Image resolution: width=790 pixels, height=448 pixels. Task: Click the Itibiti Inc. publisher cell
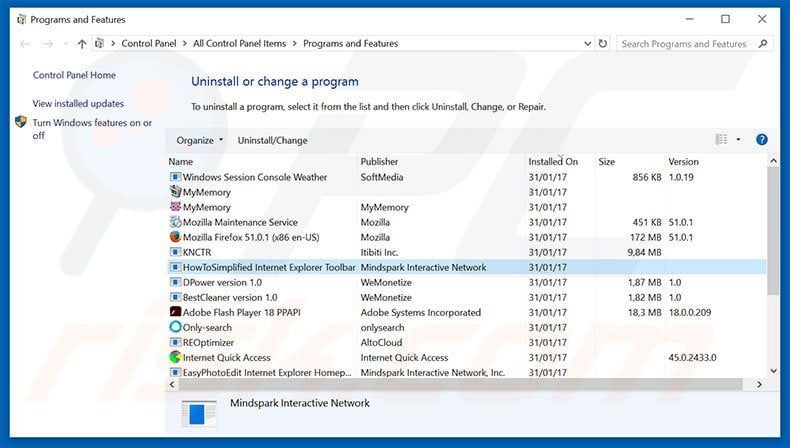pyautogui.click(x=379, y=252)
